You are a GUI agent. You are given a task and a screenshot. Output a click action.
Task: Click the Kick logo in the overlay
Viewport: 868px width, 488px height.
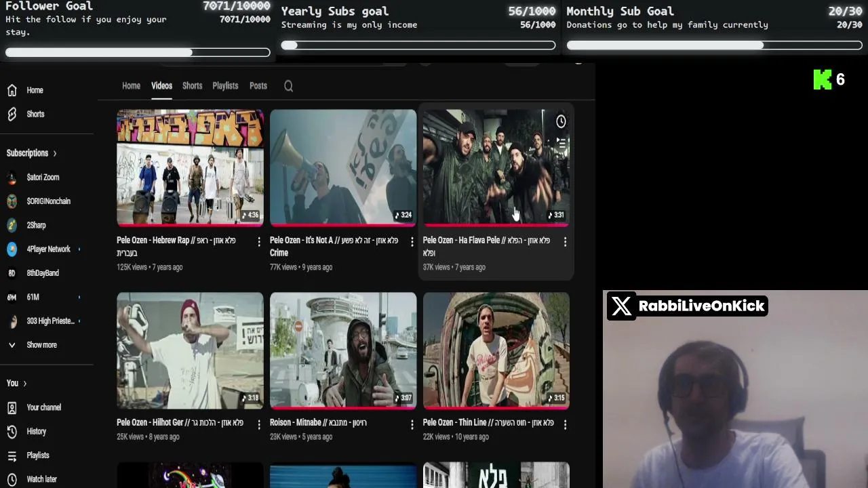[823, 79]
